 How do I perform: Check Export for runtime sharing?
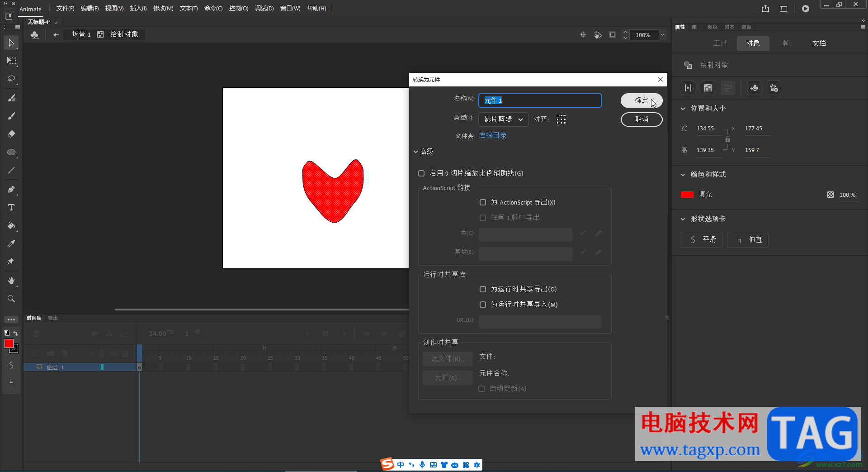[x=483, y=289]
